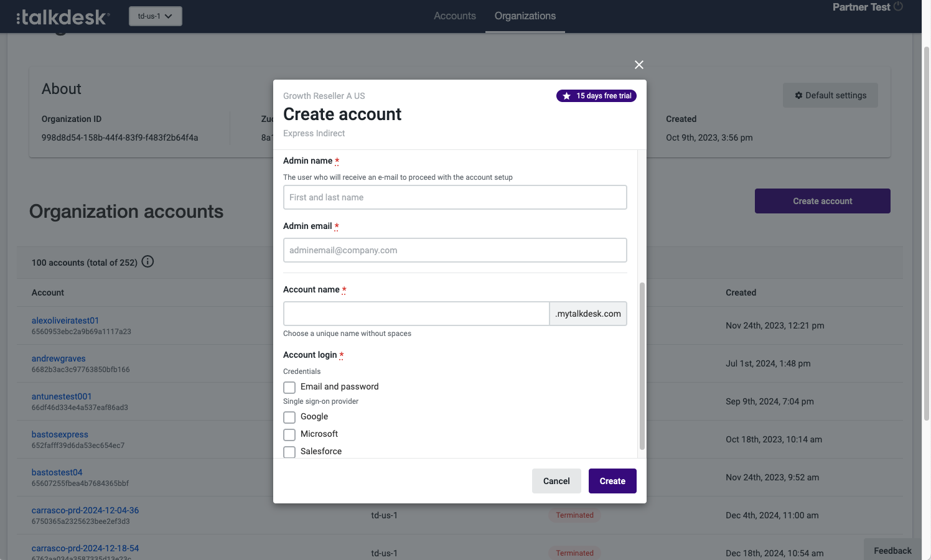Open the carrasco-prd-2024-12-18-54 account link

[x=85, y=548]
